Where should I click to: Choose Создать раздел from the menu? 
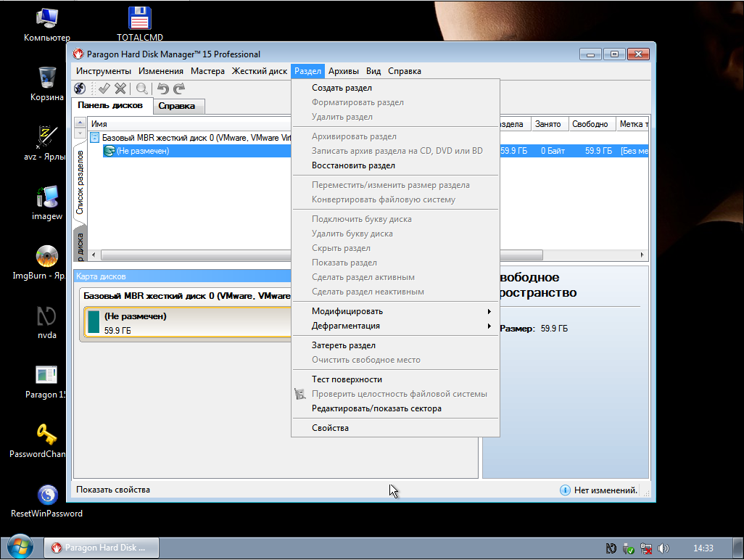395,88
